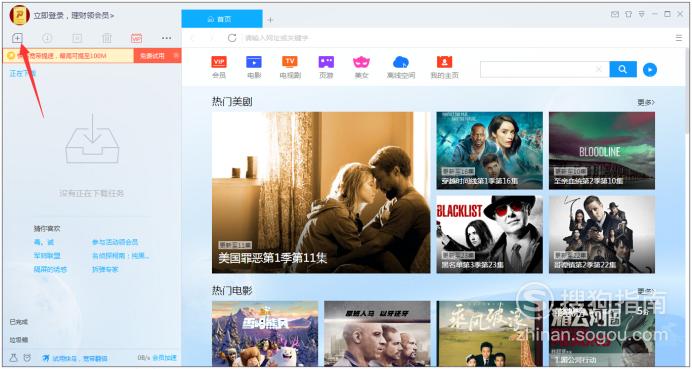This screenshot has height=369, width=692.
Task: Open the skin shirt icon in the title bar
Action: [x=628, y=15]
